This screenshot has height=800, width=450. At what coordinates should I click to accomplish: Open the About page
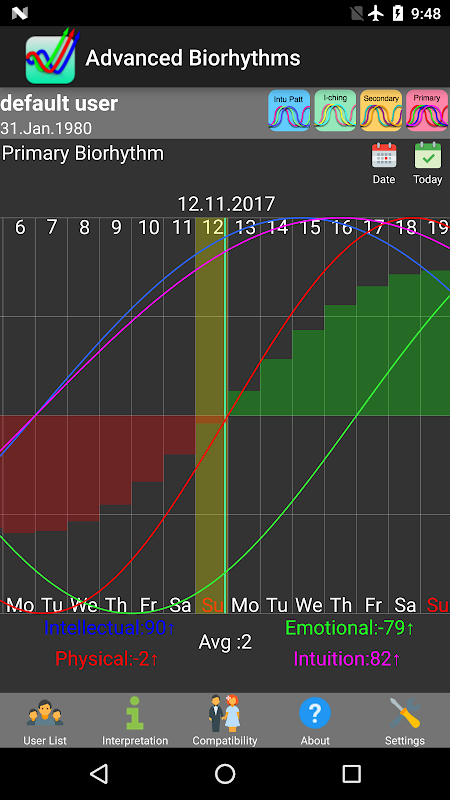(315, 721)
